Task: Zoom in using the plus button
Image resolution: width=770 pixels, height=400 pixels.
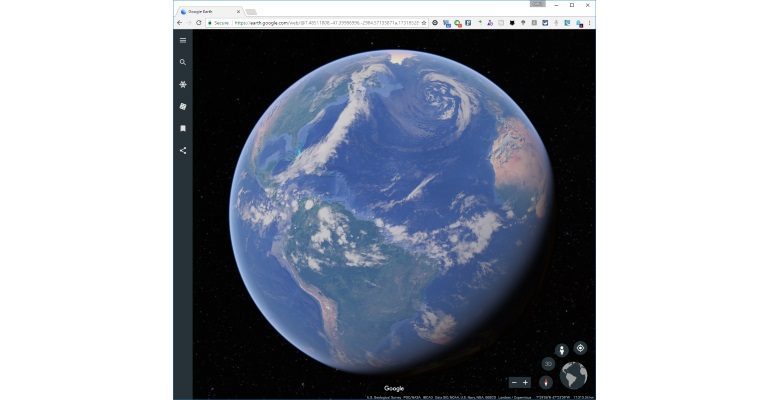Action: 526,382
